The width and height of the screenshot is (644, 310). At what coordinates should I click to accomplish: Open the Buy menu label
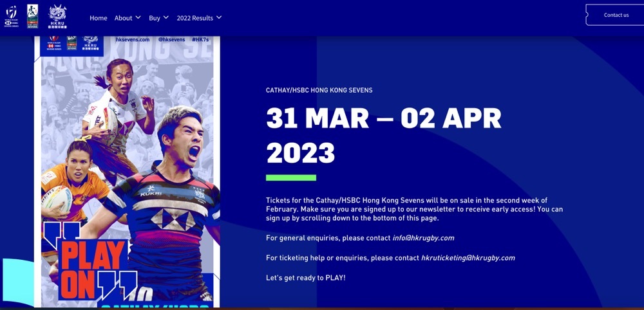(x=155, y=18)
